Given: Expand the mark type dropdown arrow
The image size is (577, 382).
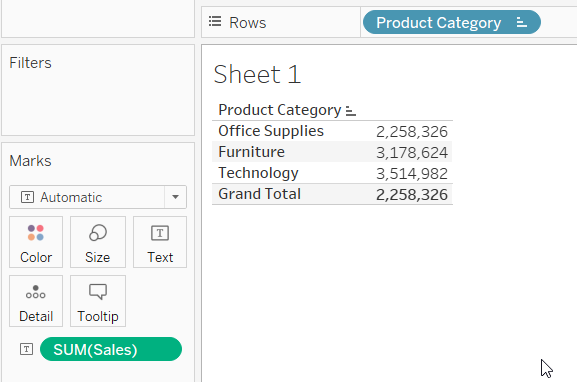Looking at the screenshot, I should coord(176,197).
